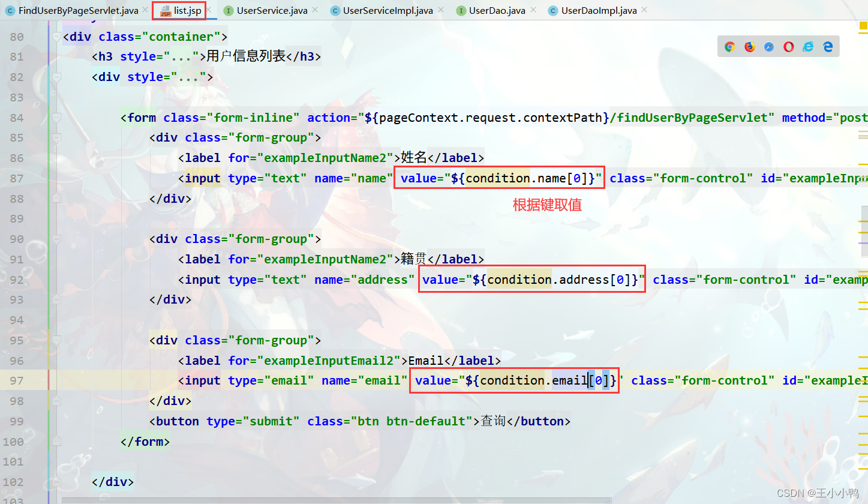The width and height of the screenshot is (868, 504).
Task: Click the yellow inspection status indicator
Action: [863, 25]
